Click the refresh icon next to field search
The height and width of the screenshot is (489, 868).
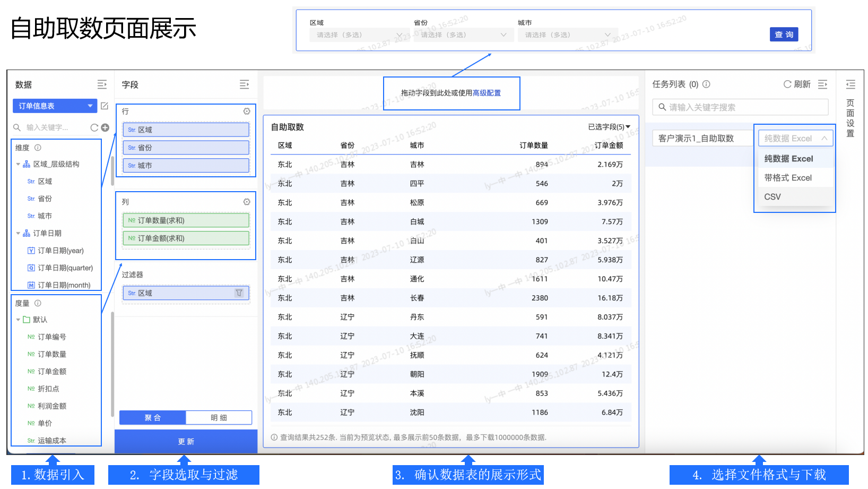pyautogui.click(x=94, y=127)
